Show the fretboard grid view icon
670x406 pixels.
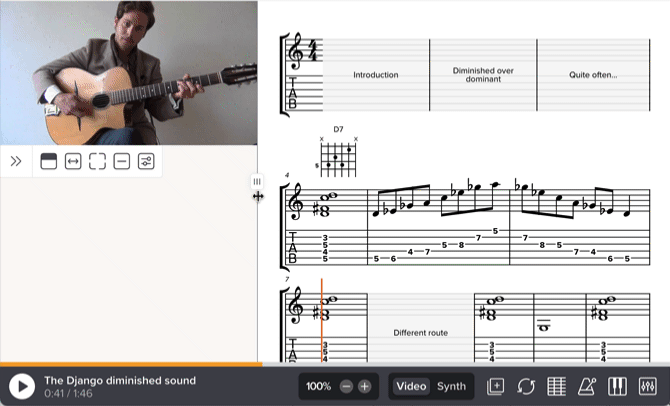556,386
